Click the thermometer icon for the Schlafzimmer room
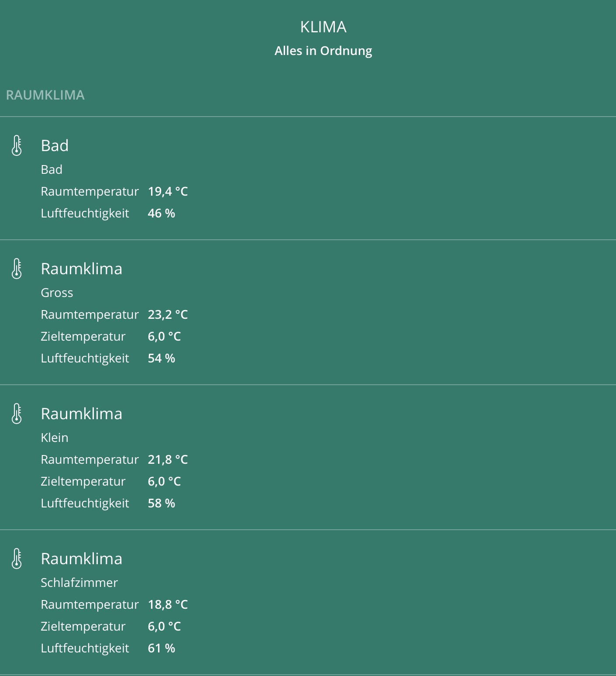Image resolution: width=616 pixels, height=676 pixels. tap(17, 559)
